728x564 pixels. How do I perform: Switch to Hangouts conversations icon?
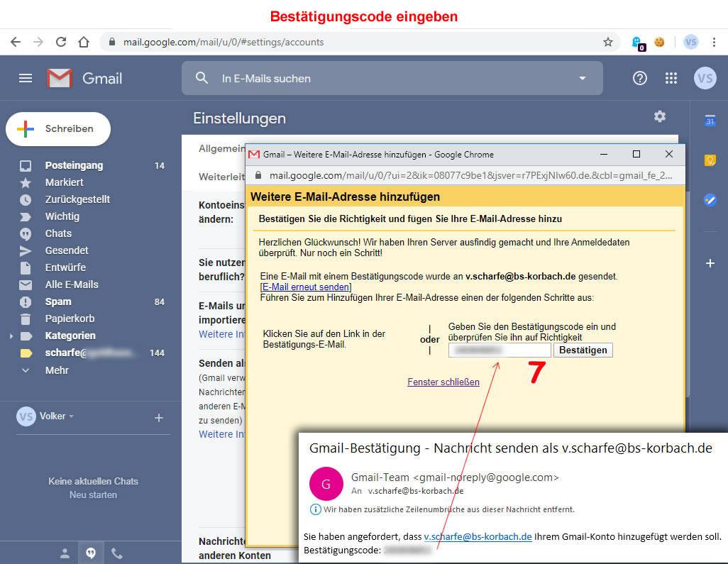point(91,553)
